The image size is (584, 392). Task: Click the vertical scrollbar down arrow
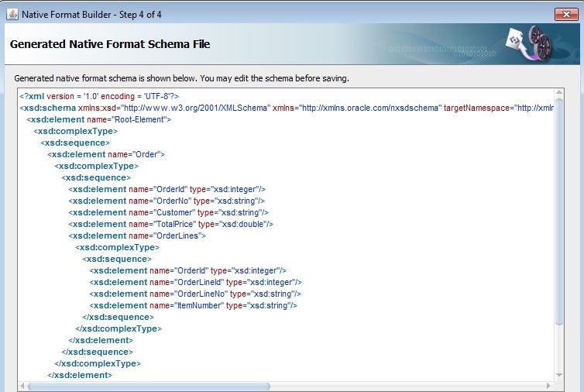coord(559,375)
